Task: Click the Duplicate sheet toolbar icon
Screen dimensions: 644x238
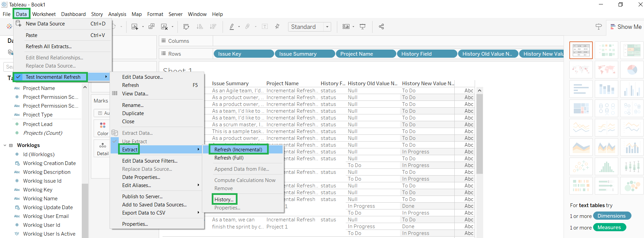Action: coord(151,26)
